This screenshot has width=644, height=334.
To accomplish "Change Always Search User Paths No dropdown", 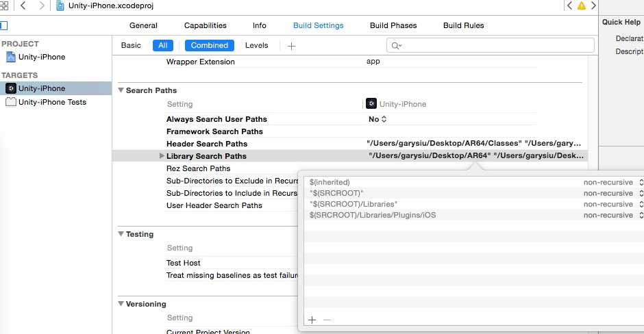I will 377,119.
